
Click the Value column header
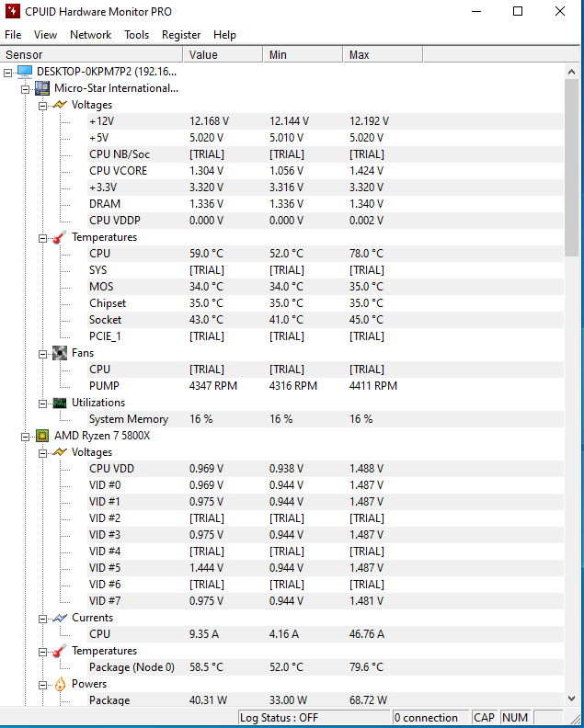click(223, 55)
